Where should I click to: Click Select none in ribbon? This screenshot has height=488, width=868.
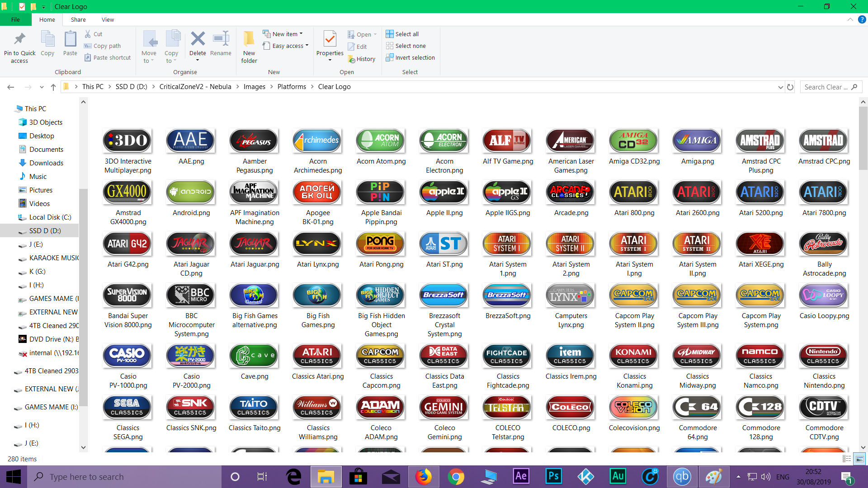click(406, 46)
